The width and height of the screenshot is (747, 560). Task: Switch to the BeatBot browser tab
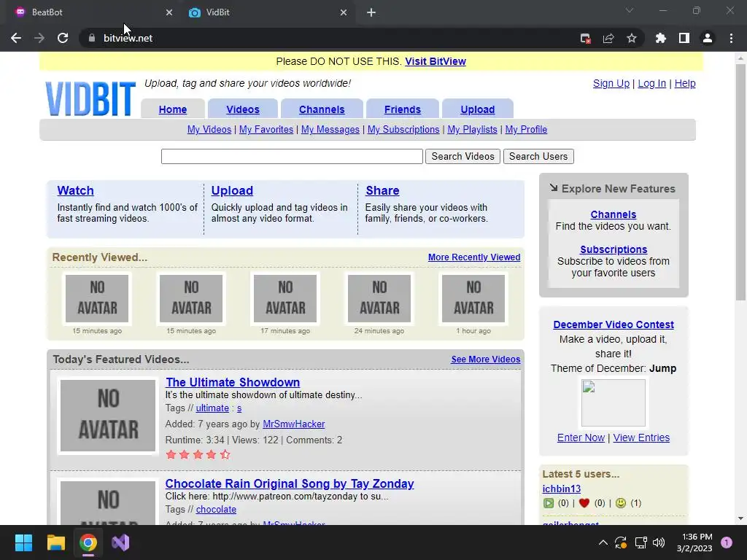[x=90, y=12]
